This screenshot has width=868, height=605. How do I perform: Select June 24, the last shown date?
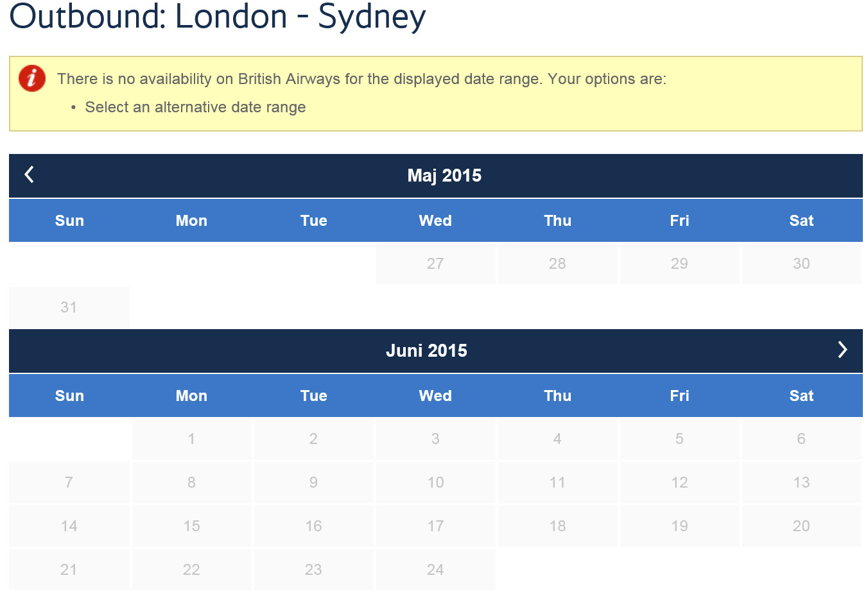pyautogui.click(x=435, y=569)
